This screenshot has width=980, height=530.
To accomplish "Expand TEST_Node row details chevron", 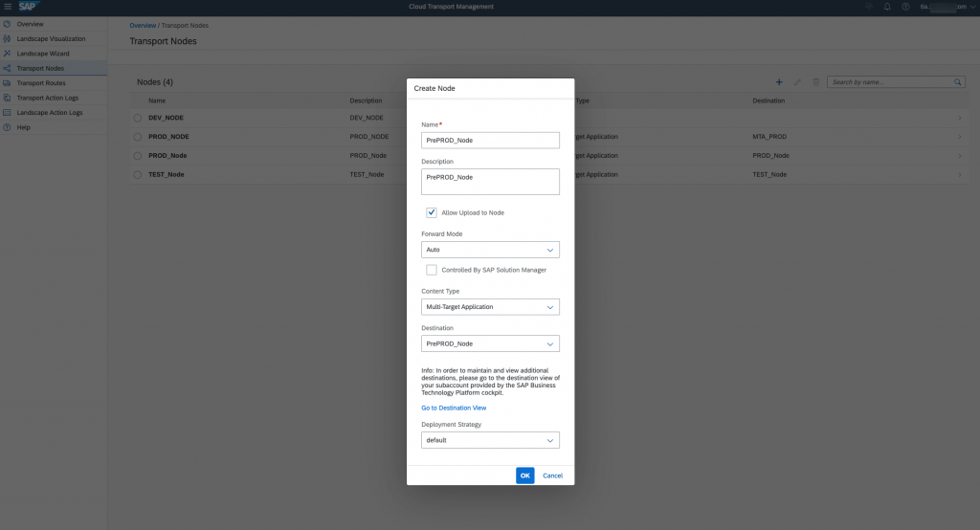I will (x=960, y=175).
